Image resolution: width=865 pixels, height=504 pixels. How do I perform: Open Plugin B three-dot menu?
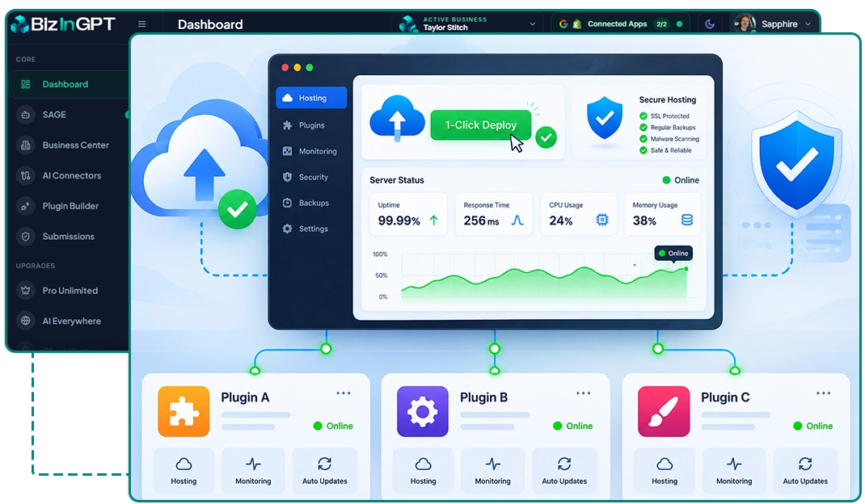tap(583, 393)
